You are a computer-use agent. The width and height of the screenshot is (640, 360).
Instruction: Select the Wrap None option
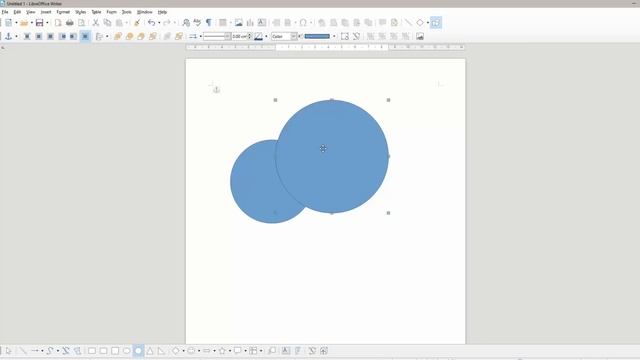tap(27, 37)
